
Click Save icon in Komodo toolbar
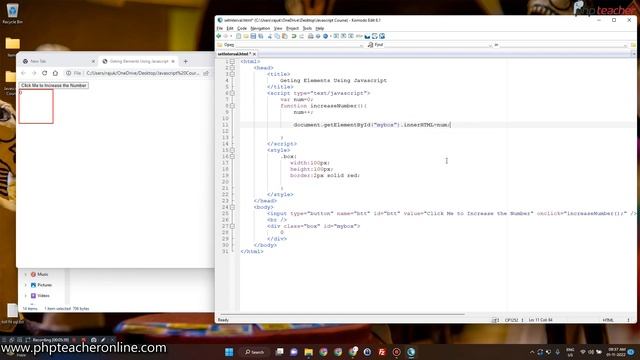[253, 36]
